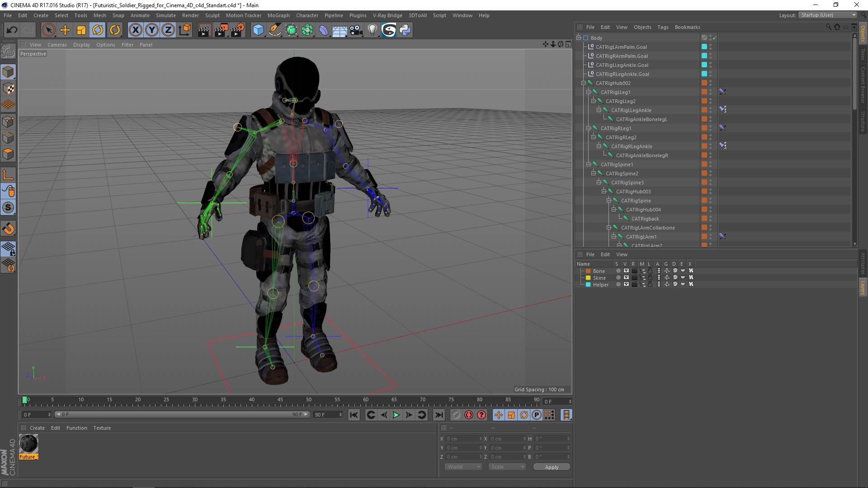
Task: Click the magnet Soft Selection icon
Action: pyautogui.click(x=8, y=229)
